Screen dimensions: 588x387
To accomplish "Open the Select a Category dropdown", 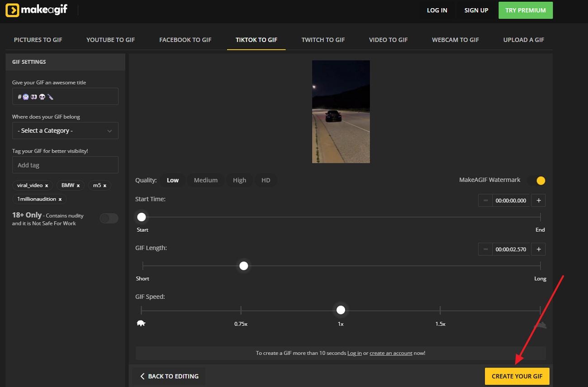I will coord(65,130).
